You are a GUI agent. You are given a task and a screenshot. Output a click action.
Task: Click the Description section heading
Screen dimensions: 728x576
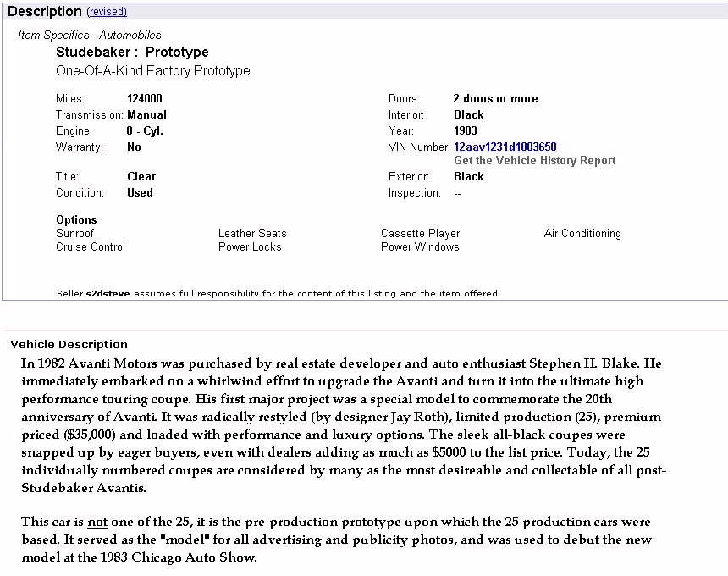tap(45, 12)
